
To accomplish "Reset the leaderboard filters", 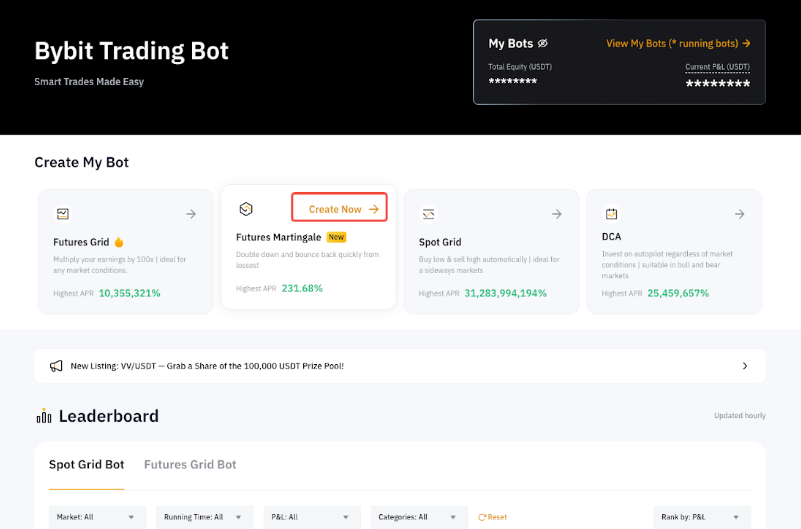I will 492,517.
